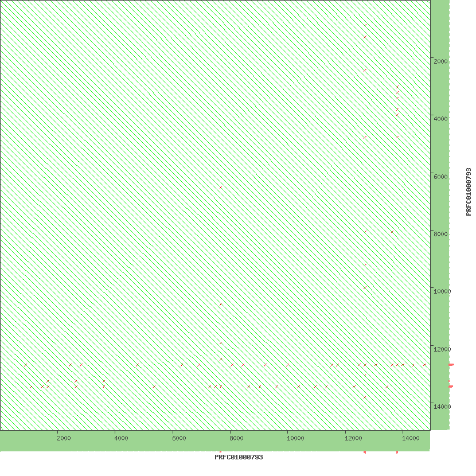
Task: Click the left red peak below bottom axis
Action: pyautogui.click(x=365, y=452)
